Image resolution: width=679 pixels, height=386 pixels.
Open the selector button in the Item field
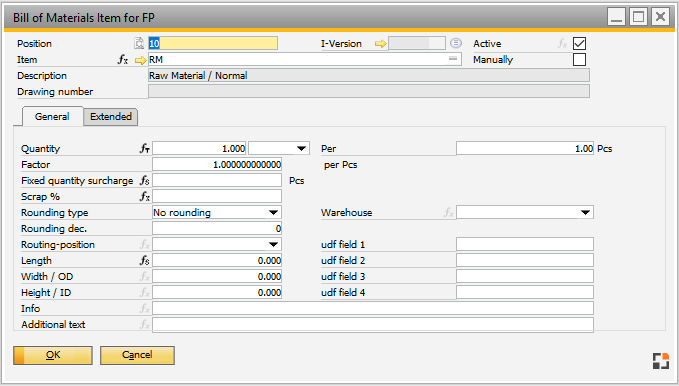click(x=453, y=58)
